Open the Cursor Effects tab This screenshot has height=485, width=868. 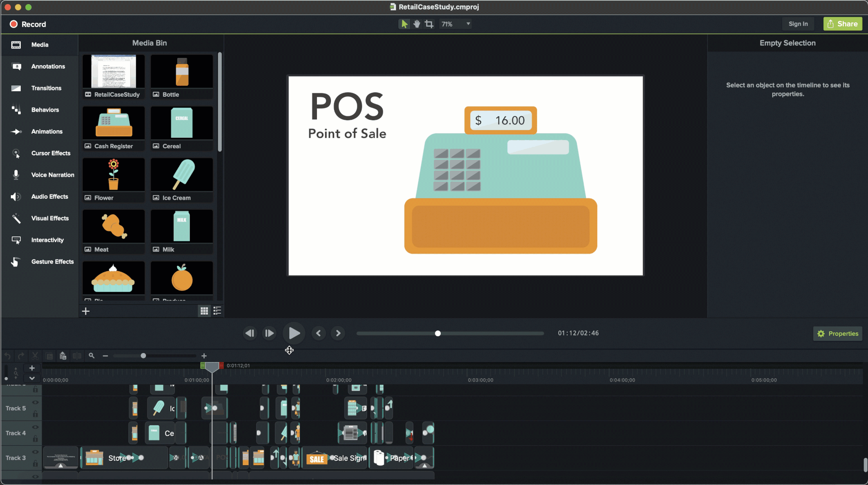(40, 153)
